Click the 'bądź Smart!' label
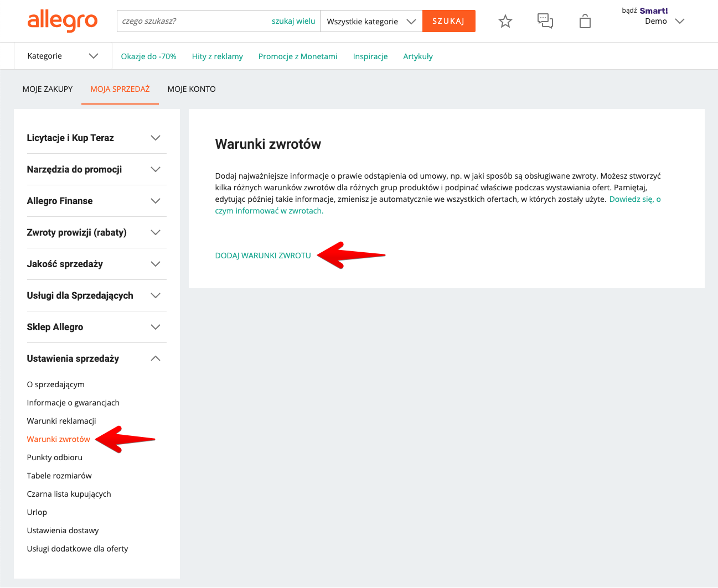The height and width of the screenshot is (588, 718). pyautogui.click(x=645, y=11)
